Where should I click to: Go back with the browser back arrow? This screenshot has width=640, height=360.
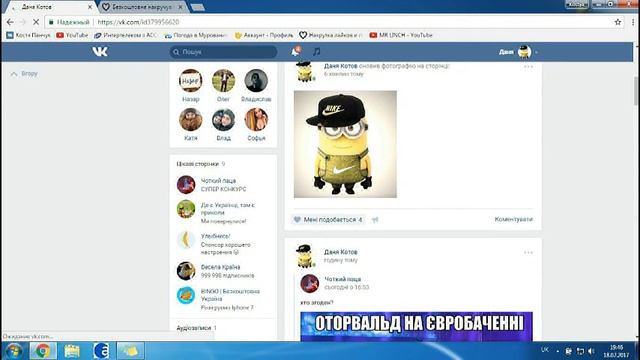[10, 22]
